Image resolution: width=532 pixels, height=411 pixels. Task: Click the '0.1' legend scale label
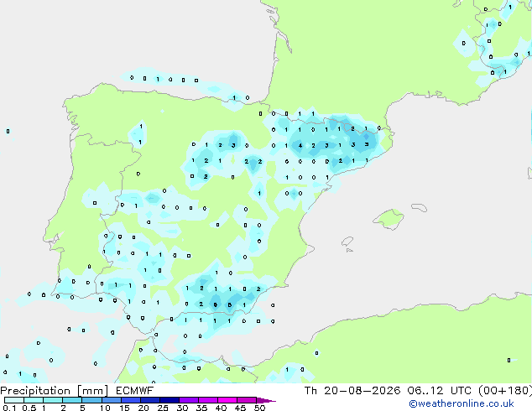pyautogui.click(x=9, y=408)
